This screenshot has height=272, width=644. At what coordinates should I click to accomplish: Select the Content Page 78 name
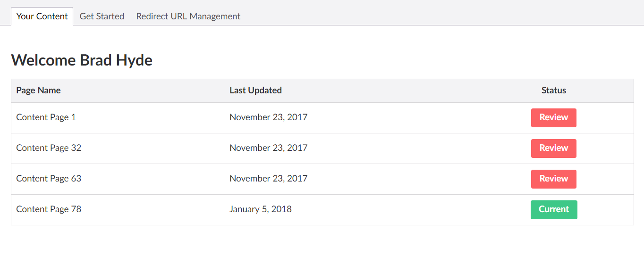point(49,209)
